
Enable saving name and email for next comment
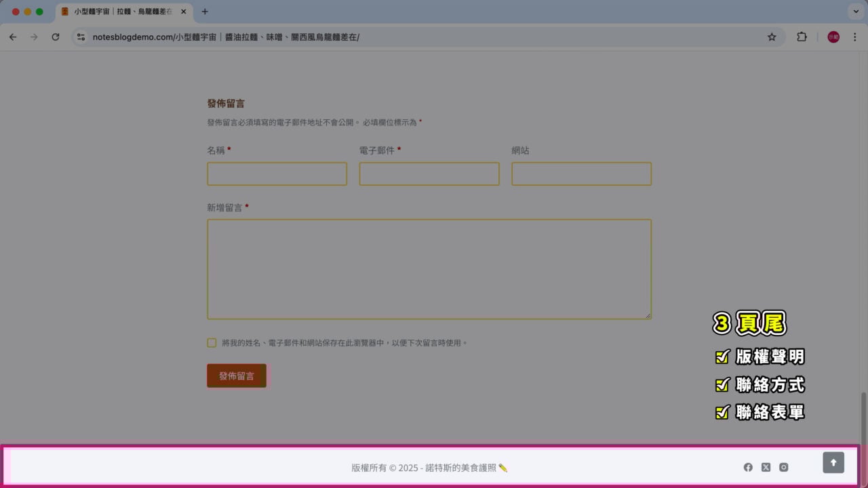(212, 342)
